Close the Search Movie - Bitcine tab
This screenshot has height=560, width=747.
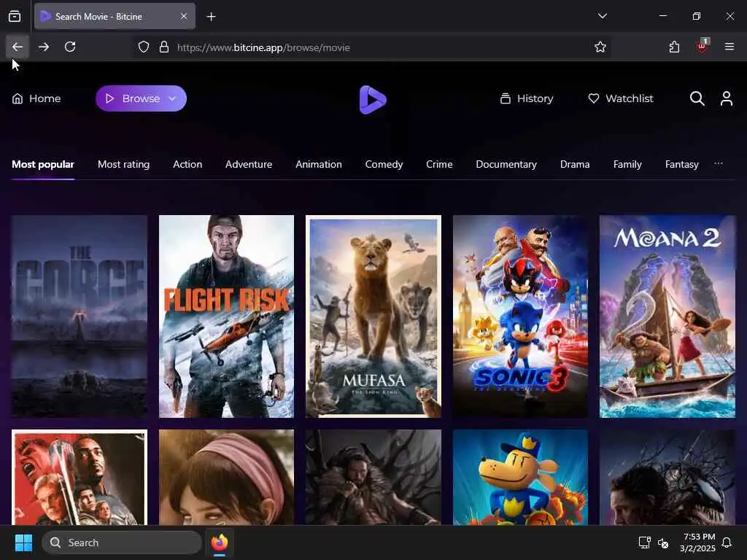(184, 17)
